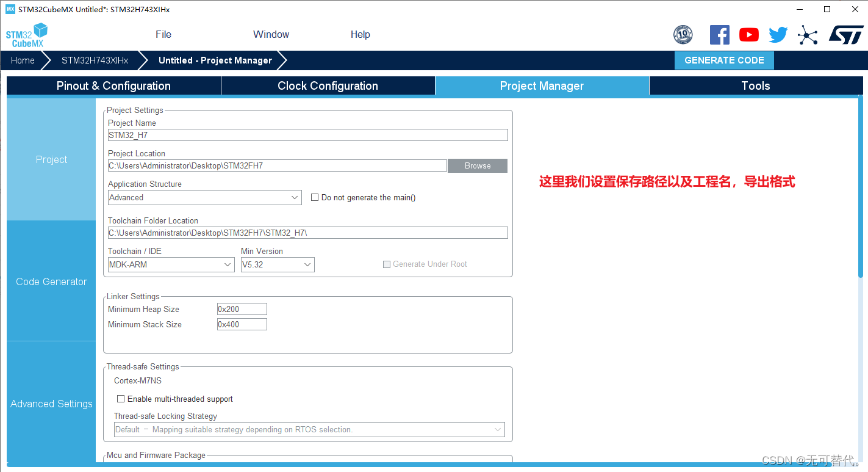This screenshot has height=472, width=868.
Task: Switch to Tools tab
Action: click(x=756, y=86)
